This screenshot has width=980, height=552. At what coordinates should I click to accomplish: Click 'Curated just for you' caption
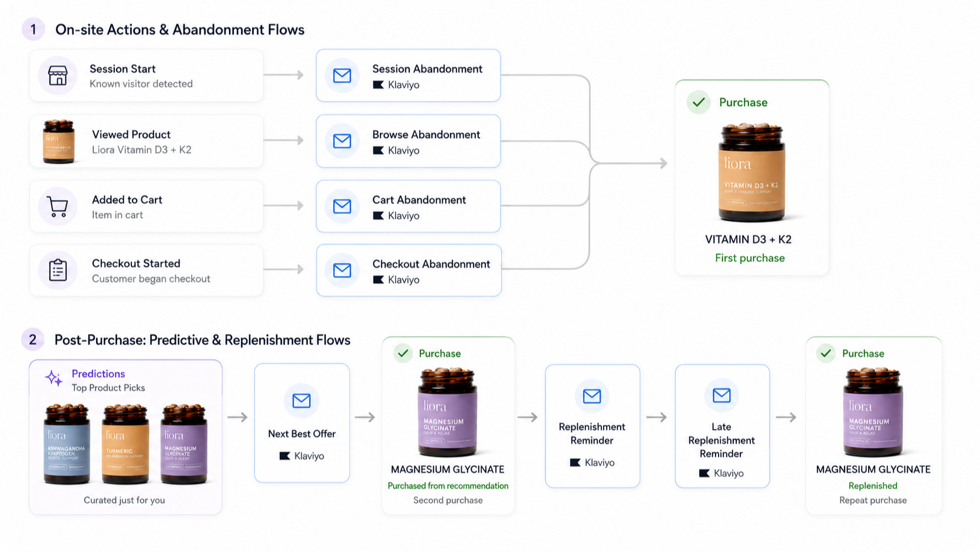pyautogui.click(x=124, y=500)
